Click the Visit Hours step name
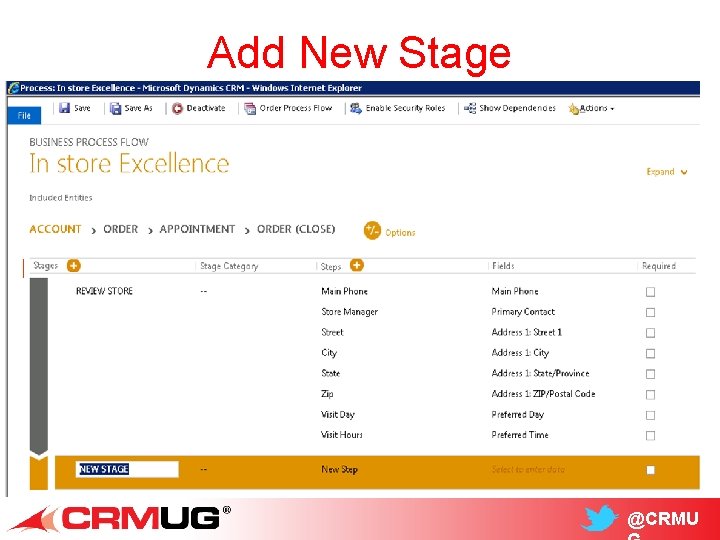Screen dimensions: 720x540 342,435
